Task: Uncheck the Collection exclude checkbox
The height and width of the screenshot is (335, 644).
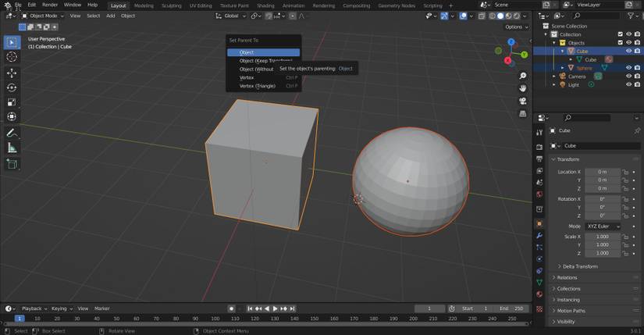Action: [x=621, y=34]
